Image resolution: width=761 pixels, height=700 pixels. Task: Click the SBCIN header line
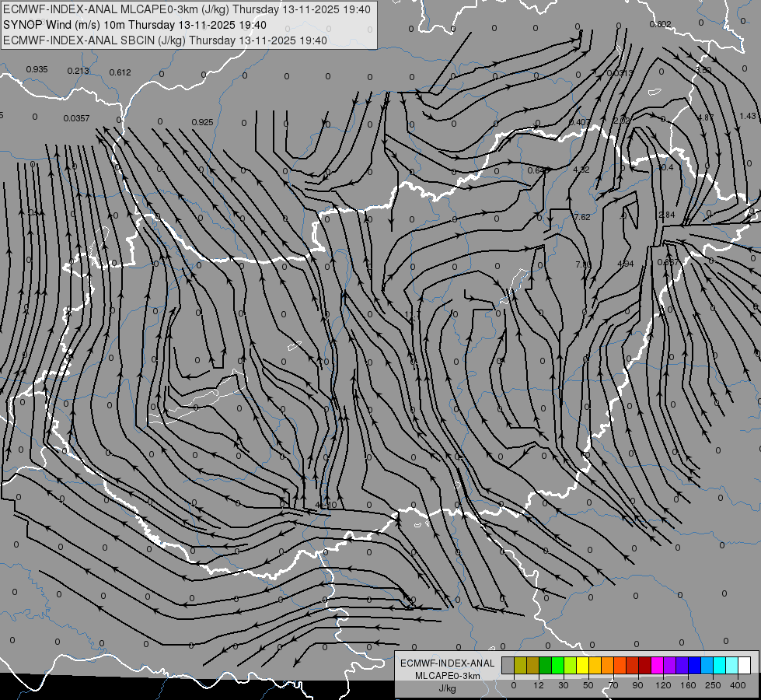click(165, 40)
